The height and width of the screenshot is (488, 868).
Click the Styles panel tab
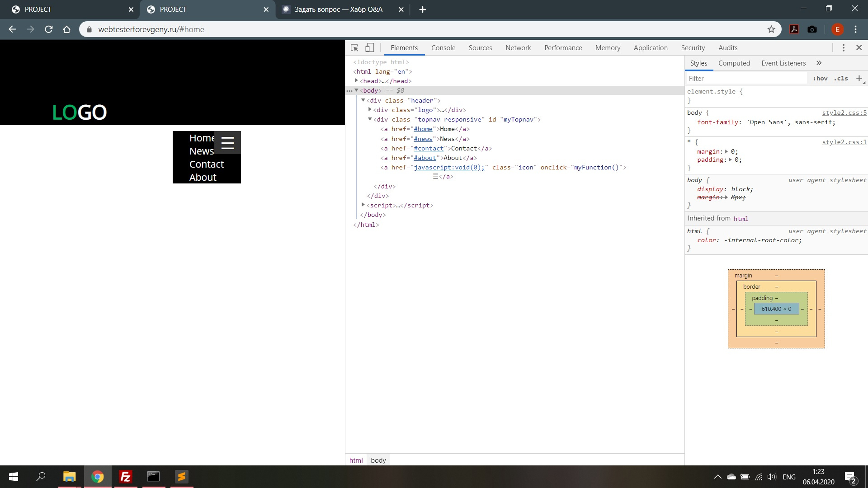(699, 63)
